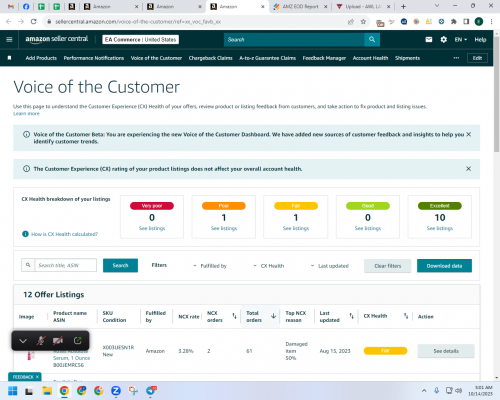Open the settings gear in header
500x400 pixels.
(444, 39)
